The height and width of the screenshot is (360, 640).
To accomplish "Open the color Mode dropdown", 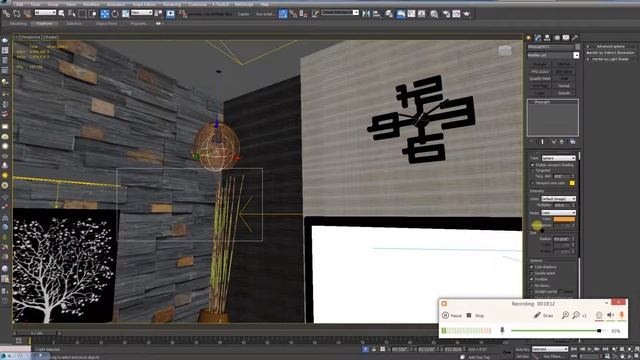I will coord(558,213).
